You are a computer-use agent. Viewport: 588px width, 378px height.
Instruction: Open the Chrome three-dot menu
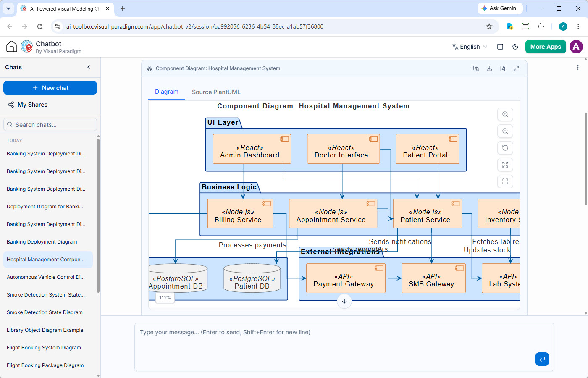coord(578,26)
